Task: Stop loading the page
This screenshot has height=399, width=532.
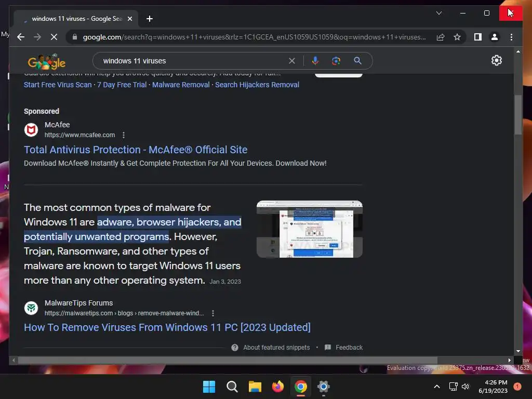Action: (x=54, y=37)
